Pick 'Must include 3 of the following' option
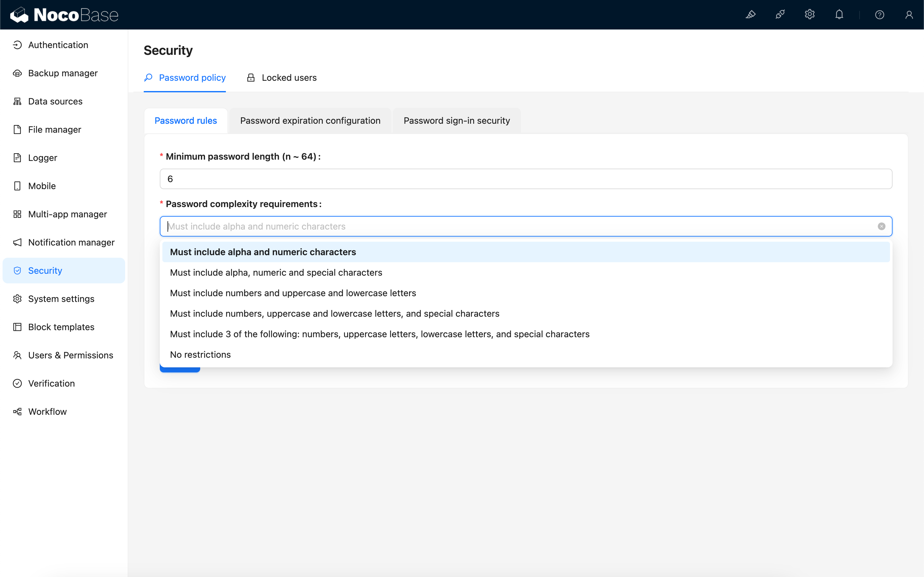This screenshot has width=924, height=577. pyautogui.click(x=379, y=334)
